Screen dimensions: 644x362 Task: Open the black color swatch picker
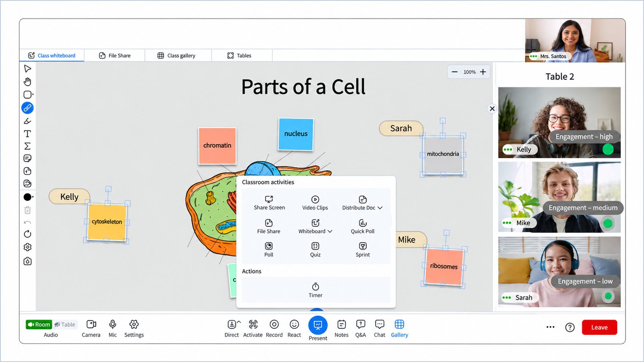point(28,197)
